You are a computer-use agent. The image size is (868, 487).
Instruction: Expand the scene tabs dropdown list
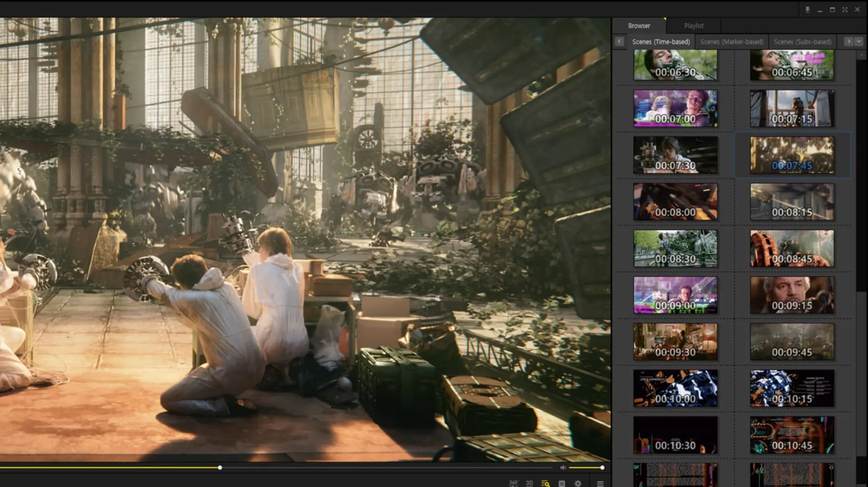[859, 42]
